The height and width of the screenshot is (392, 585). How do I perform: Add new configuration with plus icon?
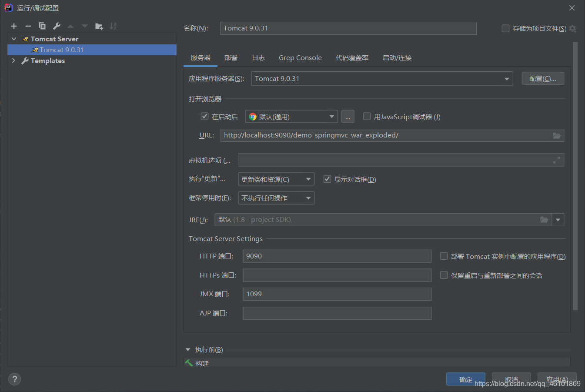pyautogui.click(x=14, y=26)
